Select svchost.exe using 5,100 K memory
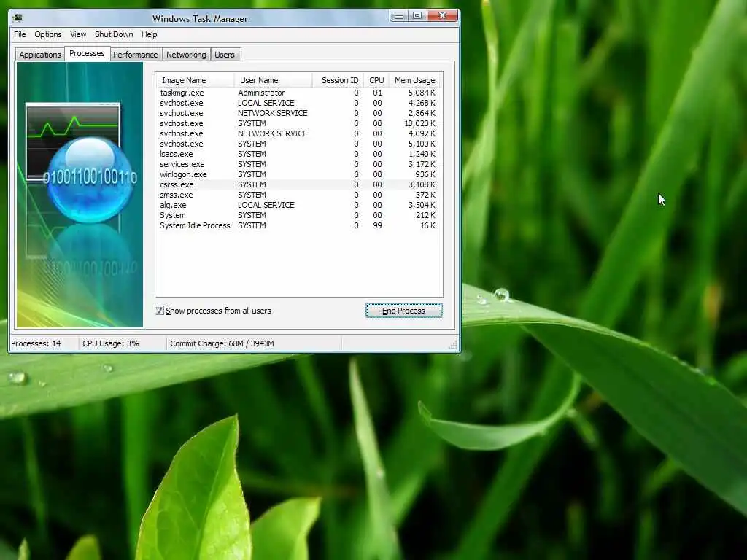Image resolution: width=747 pixels, height=560 pixels. [298, 144]
